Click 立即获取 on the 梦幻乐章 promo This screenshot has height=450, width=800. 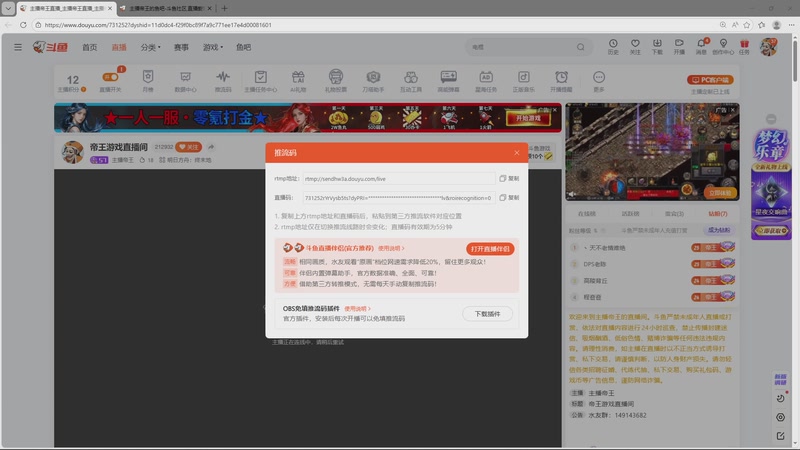[771, 231]
